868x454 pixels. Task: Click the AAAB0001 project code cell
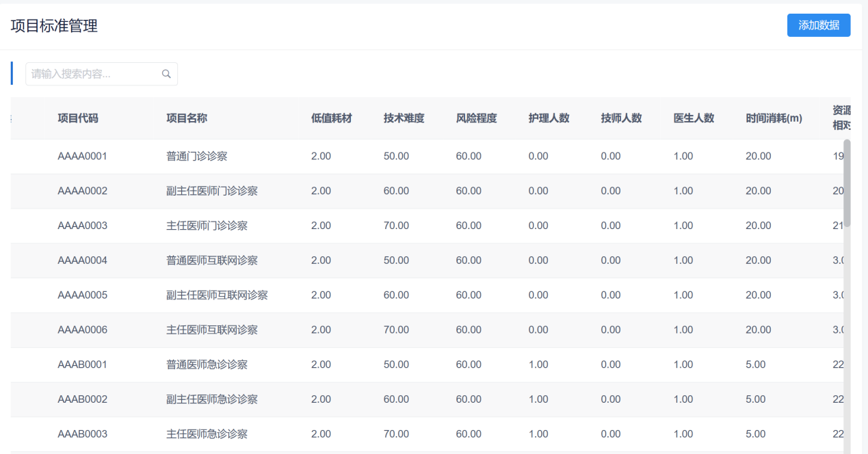[82, 365]
